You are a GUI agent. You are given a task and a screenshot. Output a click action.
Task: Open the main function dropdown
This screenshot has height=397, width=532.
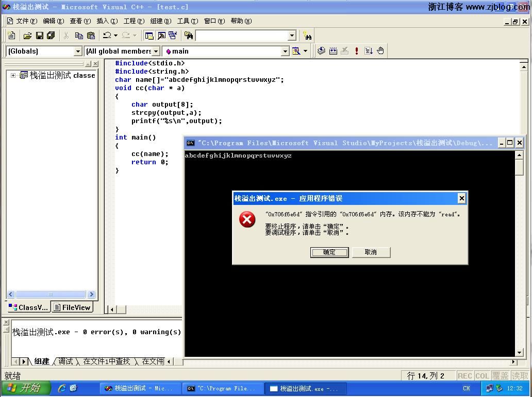coord(286,51)
